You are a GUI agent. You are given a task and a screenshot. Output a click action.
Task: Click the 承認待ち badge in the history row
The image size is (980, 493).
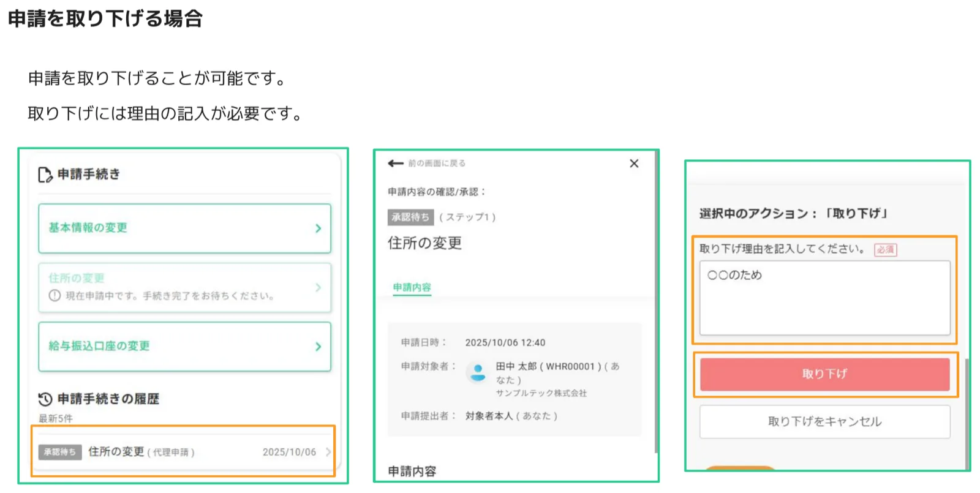[60, 452]
